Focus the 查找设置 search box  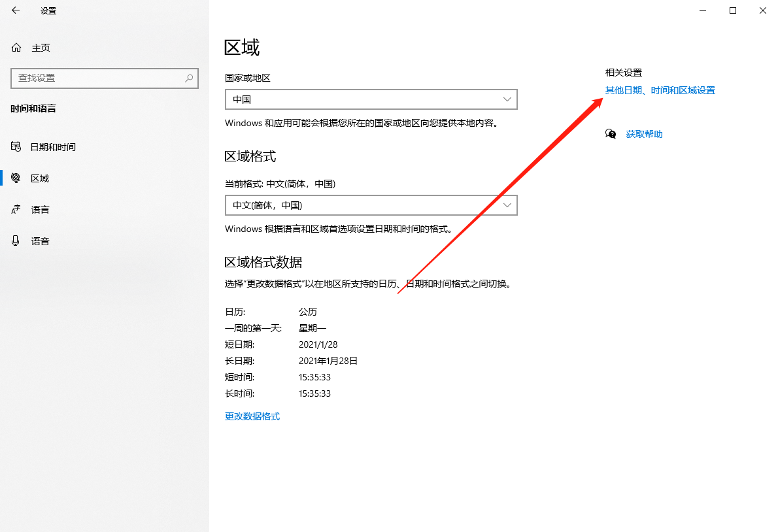104,78
